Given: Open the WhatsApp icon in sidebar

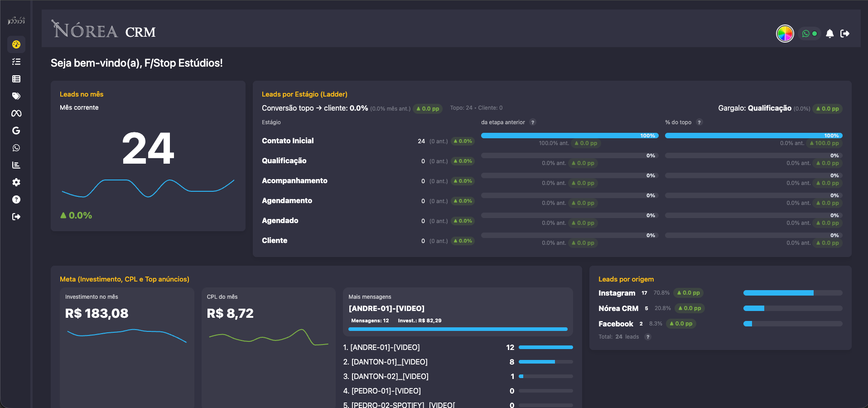Looking at the screenshot, I should pyautogui.click(x=16, y=148).
